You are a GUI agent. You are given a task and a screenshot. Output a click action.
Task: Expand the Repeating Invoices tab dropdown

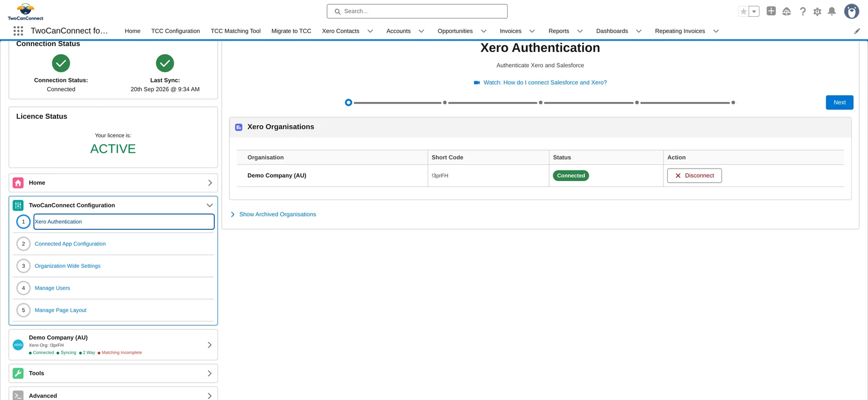(x=716, y=31)
